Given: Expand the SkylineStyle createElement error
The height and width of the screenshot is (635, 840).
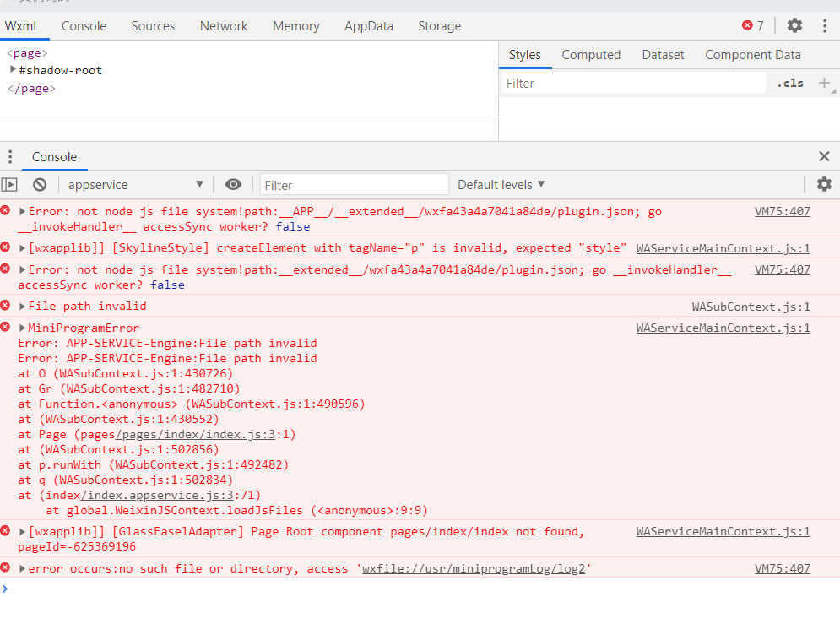Looking at the screenshot, I should (22, 248).
